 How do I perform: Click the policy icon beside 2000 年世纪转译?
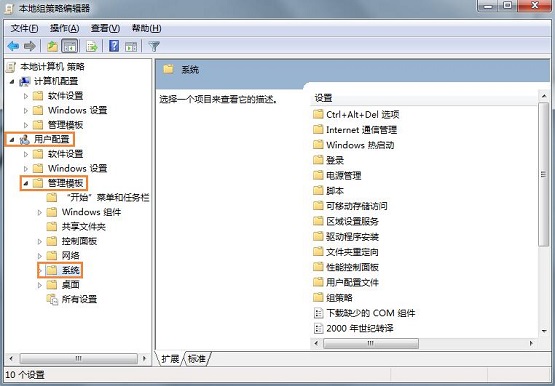point(319,328)
